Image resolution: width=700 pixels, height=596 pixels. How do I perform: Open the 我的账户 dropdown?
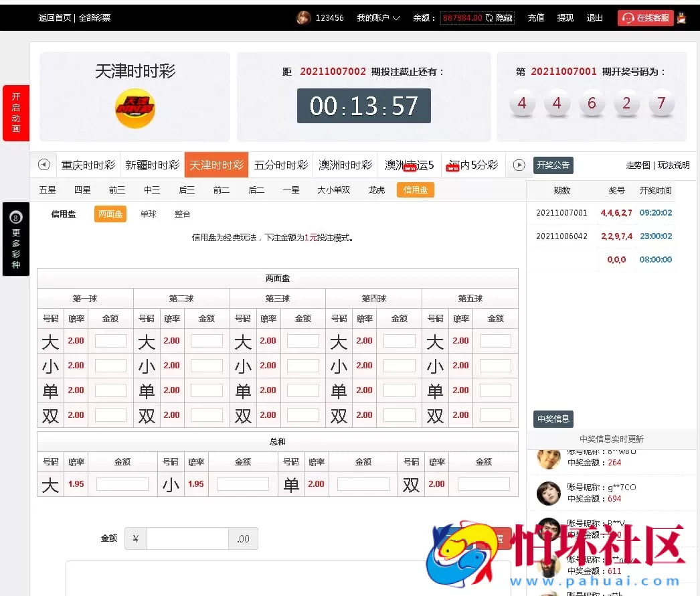pyautogui.click(x=377, y=18)
